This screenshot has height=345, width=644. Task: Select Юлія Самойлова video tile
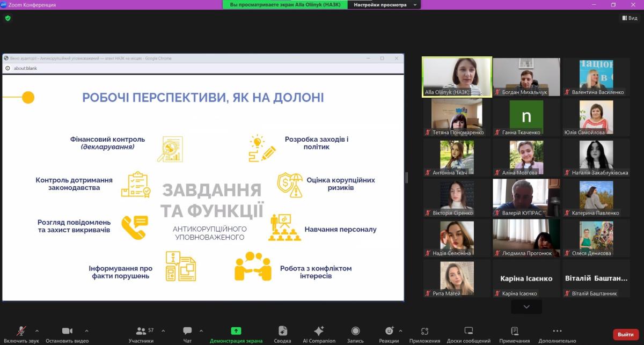(x=596, y=117)
